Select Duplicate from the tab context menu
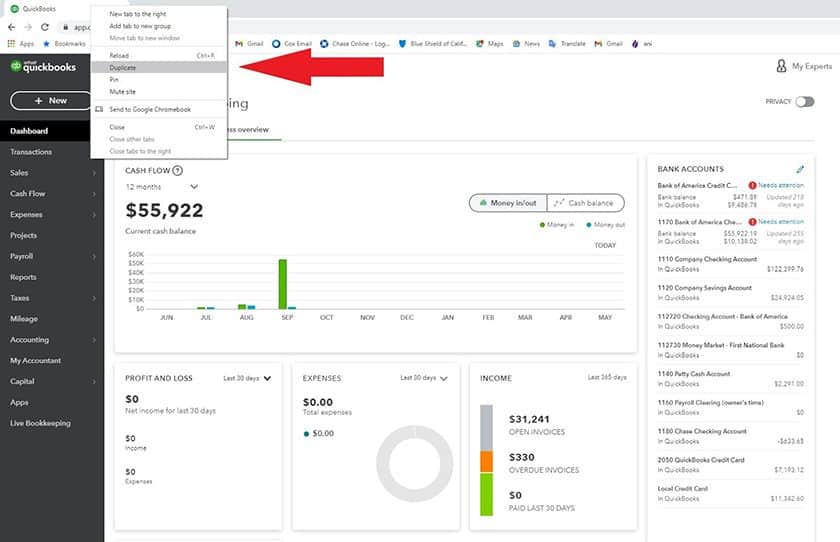This screenshot has width=840, height=542. click(123, 67)
